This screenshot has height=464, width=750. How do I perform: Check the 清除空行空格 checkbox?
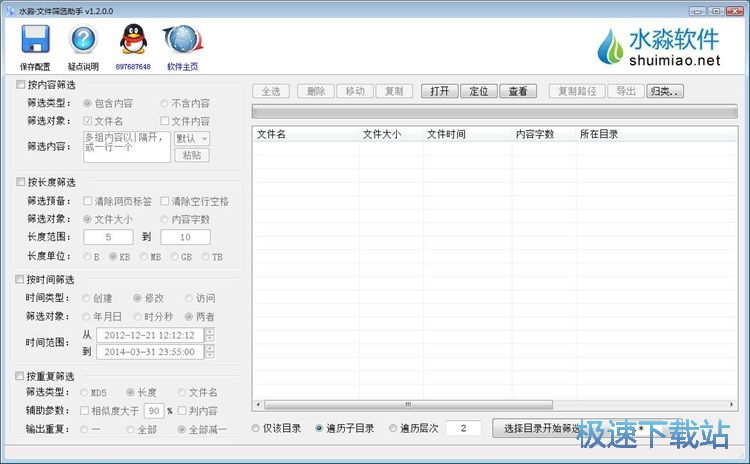(x=165, y=201)
